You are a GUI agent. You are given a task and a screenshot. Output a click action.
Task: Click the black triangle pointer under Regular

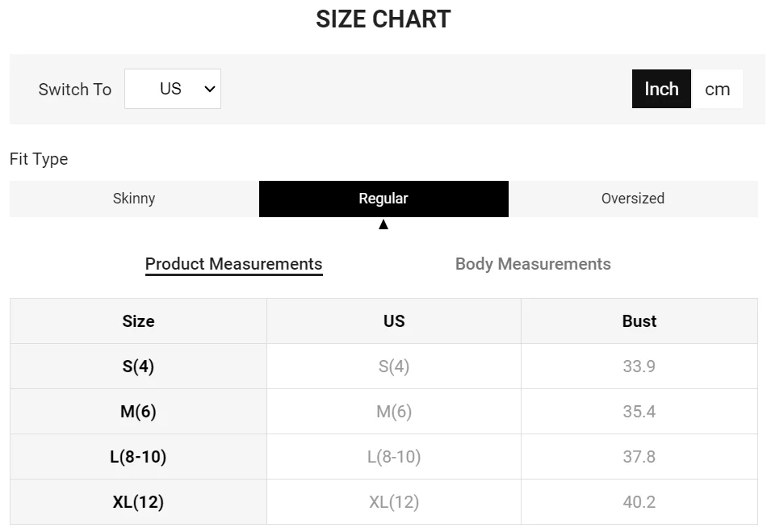coord(383,224)
